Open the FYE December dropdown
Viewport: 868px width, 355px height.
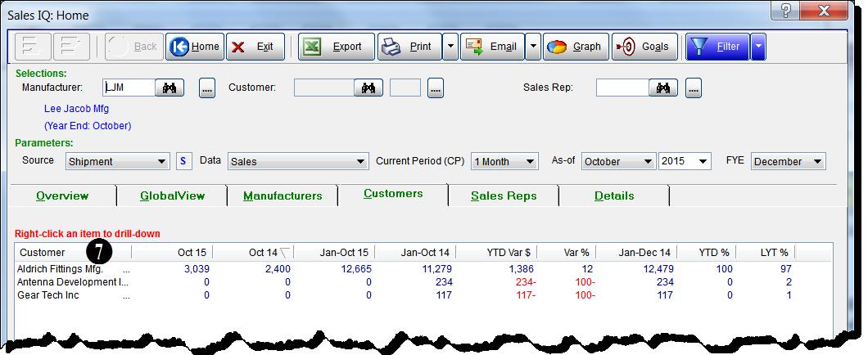(x=789, y=161)
